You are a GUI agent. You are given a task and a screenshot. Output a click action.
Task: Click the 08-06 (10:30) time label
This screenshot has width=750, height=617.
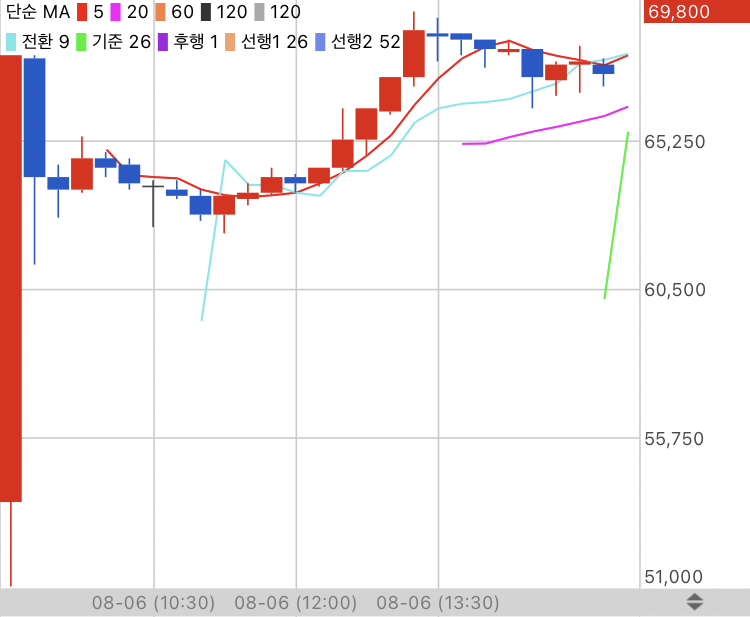coord(154,603)
